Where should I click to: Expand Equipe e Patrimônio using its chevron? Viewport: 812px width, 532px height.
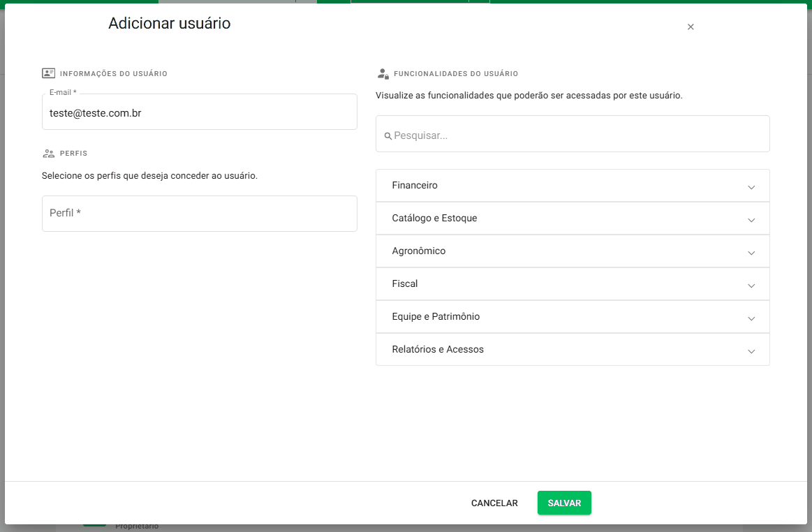click(751, 318)
